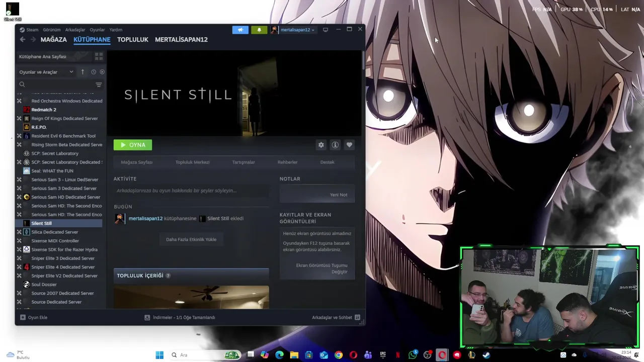Open the Silent Still desktop shortcut
The image size is (644, 362).
[13, 12]
